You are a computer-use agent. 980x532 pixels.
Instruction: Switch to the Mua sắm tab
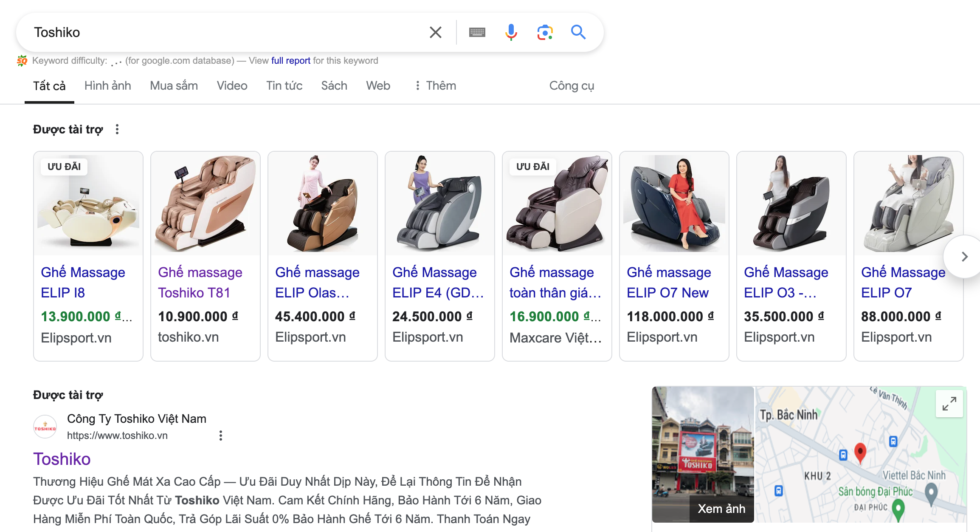(174, 86)
